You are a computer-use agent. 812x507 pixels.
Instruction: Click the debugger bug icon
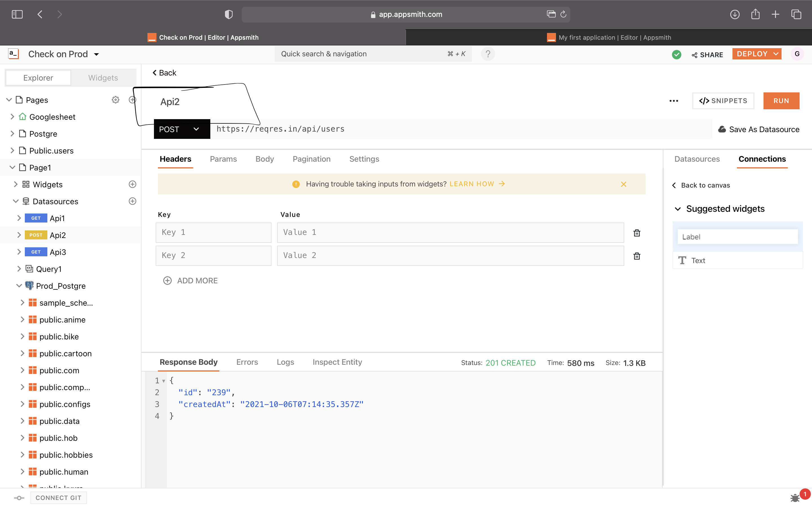click(795, 498)
